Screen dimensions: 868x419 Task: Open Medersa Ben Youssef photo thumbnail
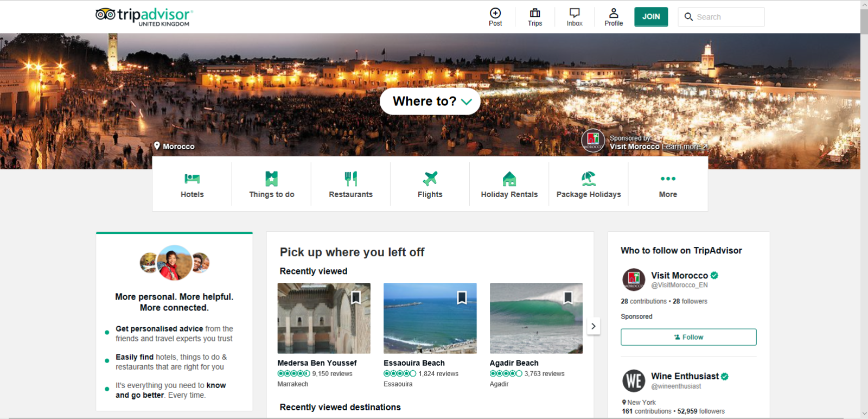pos(324,318)
